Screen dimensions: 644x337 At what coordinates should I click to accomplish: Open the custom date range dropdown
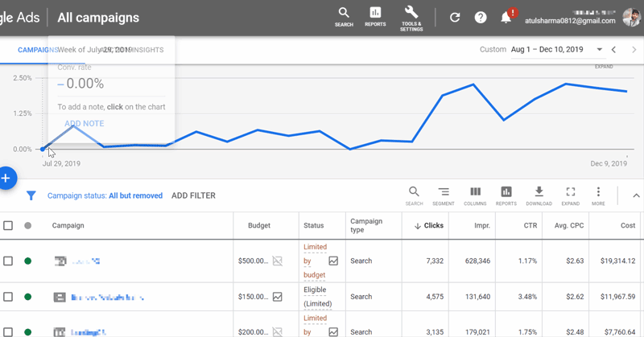598,50
